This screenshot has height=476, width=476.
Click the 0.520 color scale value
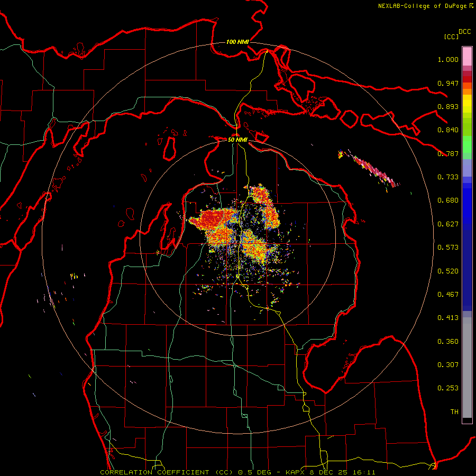click(448, 271)
